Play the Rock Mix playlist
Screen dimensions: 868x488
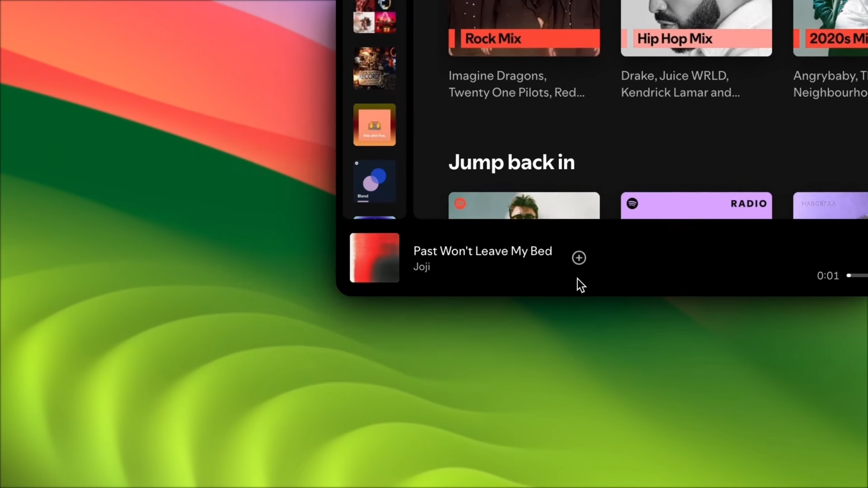click(x=524, y=27)
